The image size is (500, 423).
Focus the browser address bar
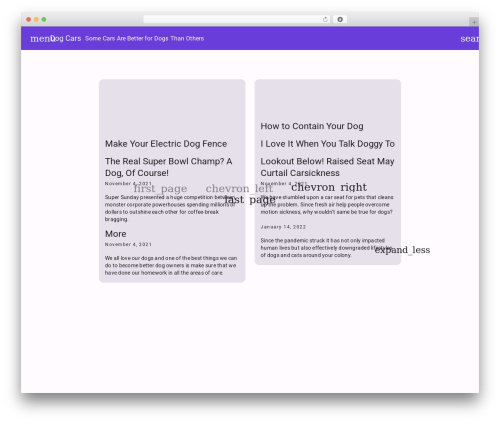236,20
